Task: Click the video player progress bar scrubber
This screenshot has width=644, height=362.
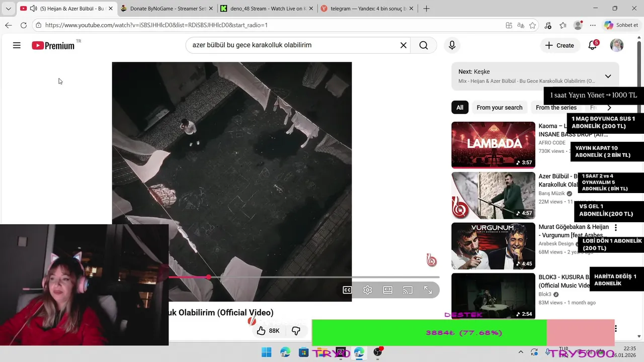Action: (x=208, y=277)
